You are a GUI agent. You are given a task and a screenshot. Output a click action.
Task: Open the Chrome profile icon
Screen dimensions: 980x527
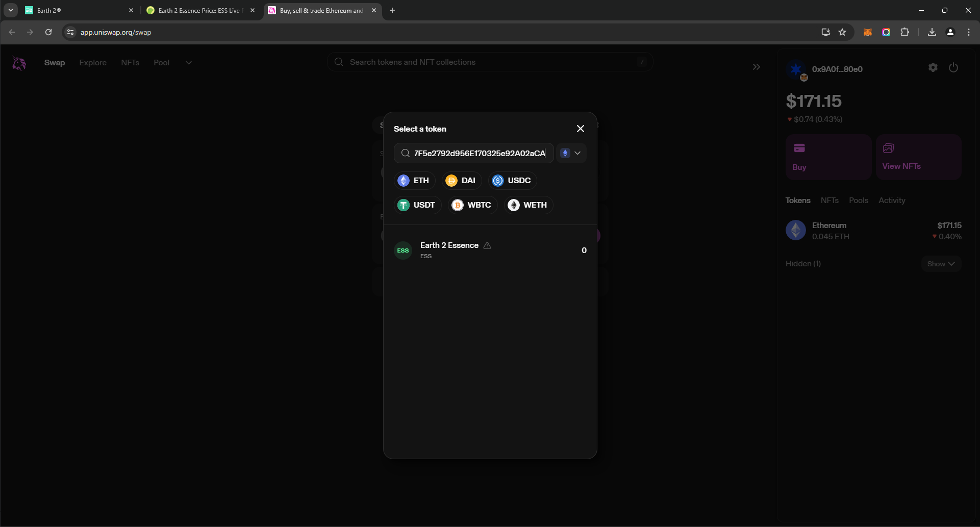950,32
